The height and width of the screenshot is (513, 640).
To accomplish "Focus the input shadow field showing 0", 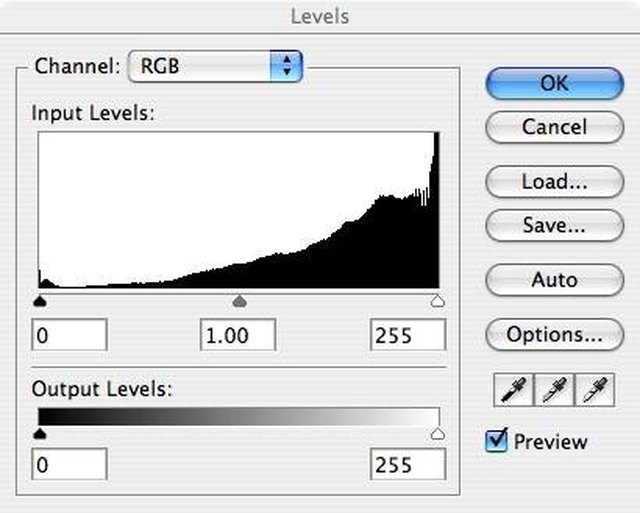I will click(69, 335).
